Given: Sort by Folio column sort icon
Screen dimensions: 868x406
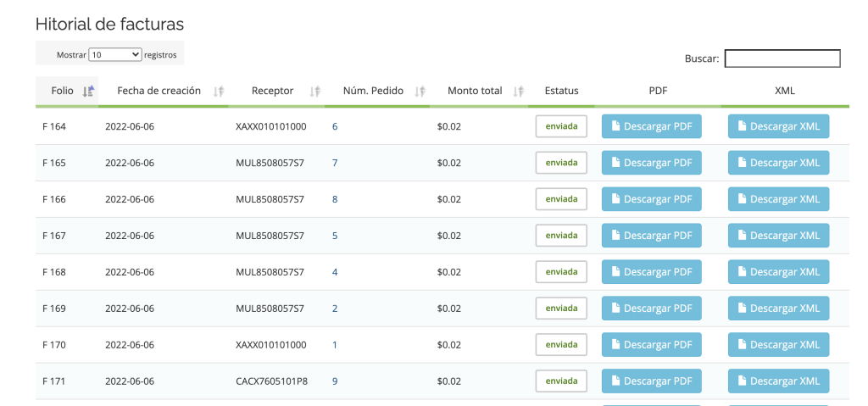Looking at the screenshot, I should click(x=88, y=92).
